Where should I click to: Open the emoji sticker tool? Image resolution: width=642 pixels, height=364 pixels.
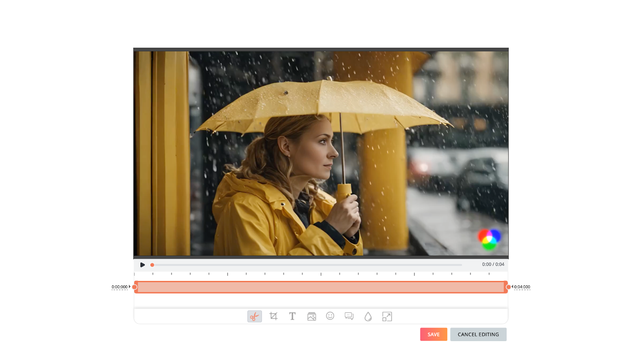330,316
